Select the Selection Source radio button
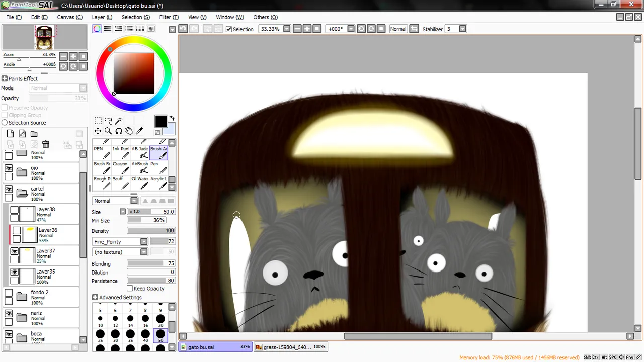This screenshot has width=644, height=362. 5,123
